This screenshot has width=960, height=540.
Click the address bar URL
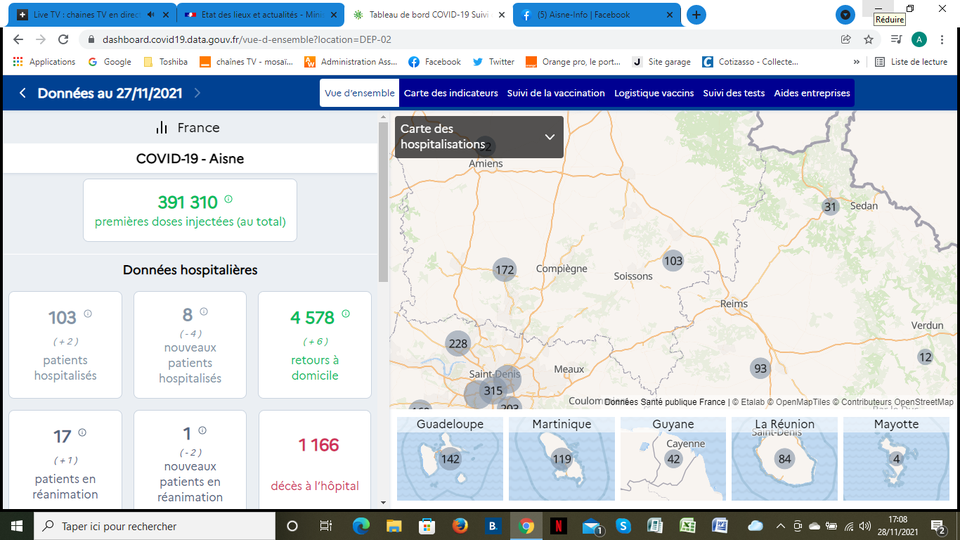247,39
